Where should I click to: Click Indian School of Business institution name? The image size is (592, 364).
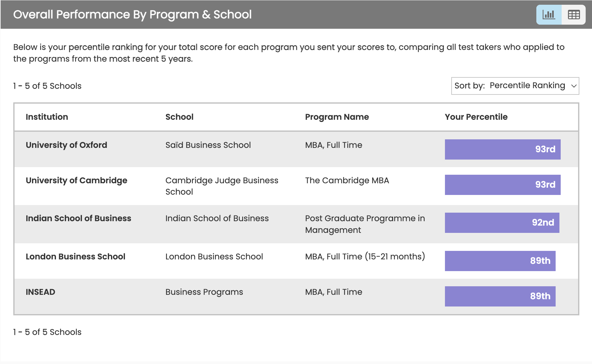tap(78, 218)
